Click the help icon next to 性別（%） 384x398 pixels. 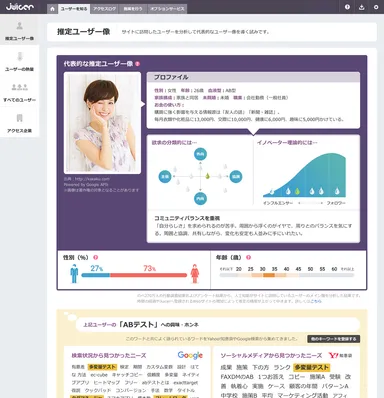click(x=96, y=257)
